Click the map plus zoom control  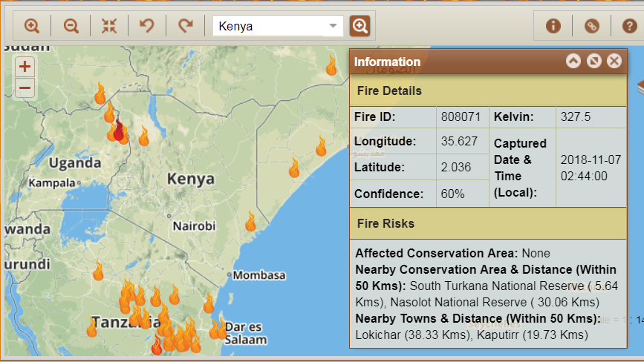tap(25, 67)
